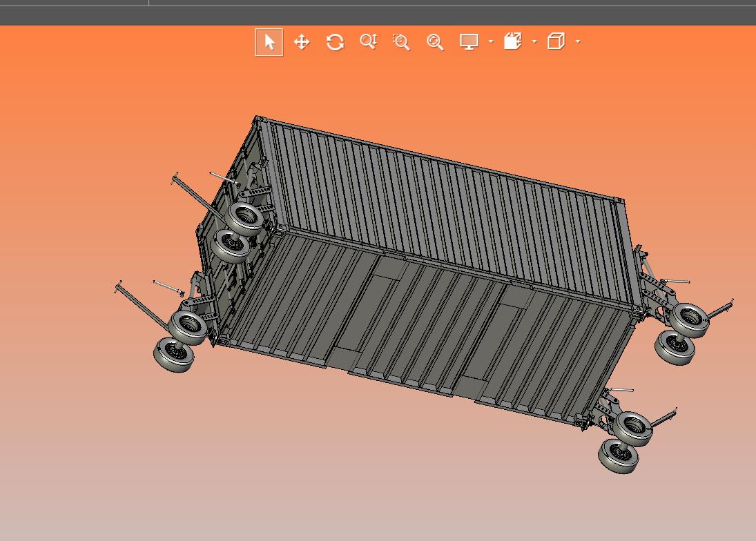756x541 pixels.
Task: Open the section view dropdown arrow
Action: (534, 41)
